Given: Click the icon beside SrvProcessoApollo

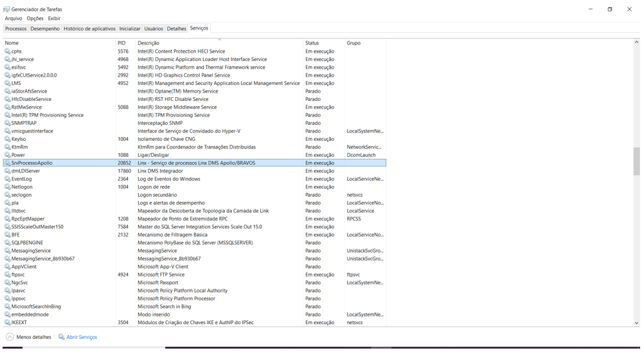Looking at the screenshot, I should (x=8, y=163).
